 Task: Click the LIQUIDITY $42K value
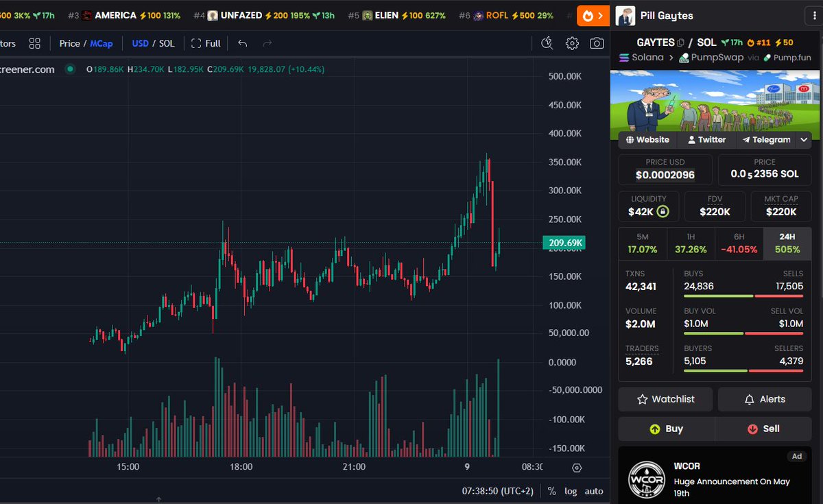click(x=641, y=212)
